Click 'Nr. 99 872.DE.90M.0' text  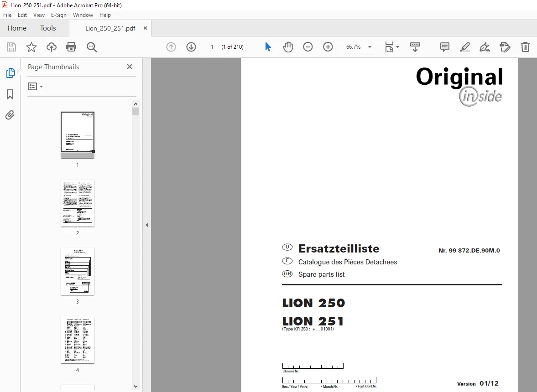469,250
